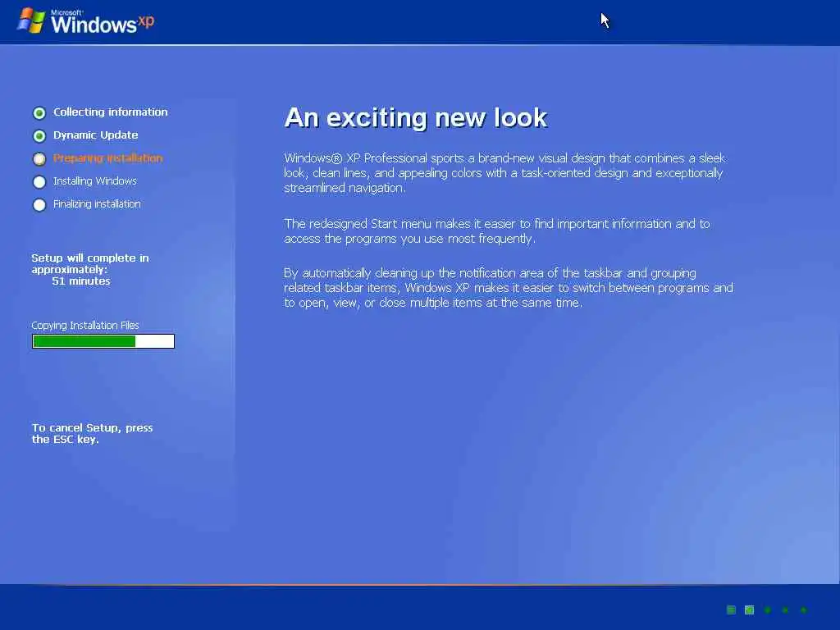Click the '51 minutes' time estimate
Image resolution: width=840 pixels, height=630 pixels.
(81, 281)
